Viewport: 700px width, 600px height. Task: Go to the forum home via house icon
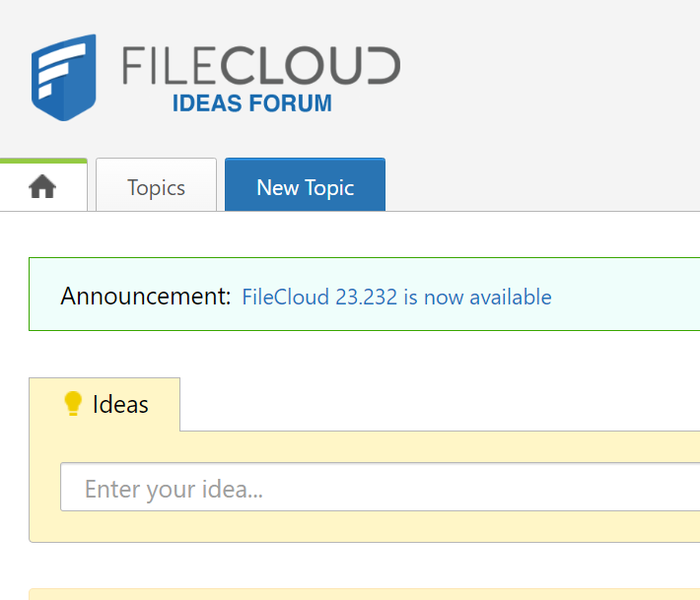coord(42,186)
